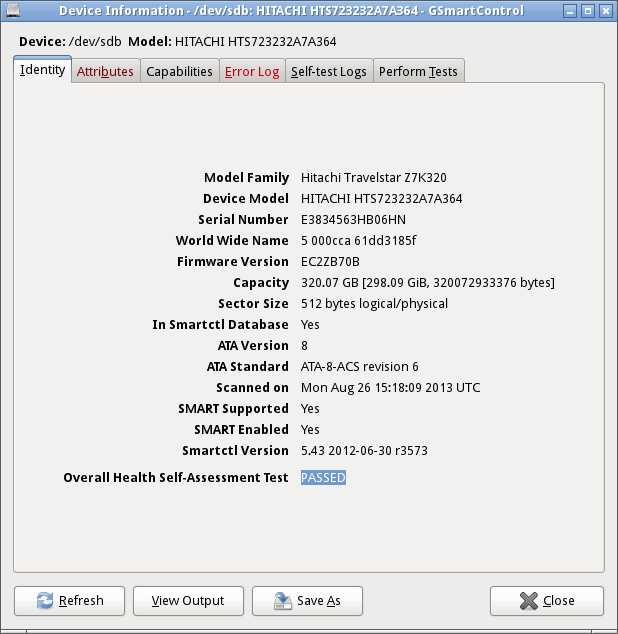Go to the Perform Tests tab
Screen dimensions: 618x634
tap(418, 71)
